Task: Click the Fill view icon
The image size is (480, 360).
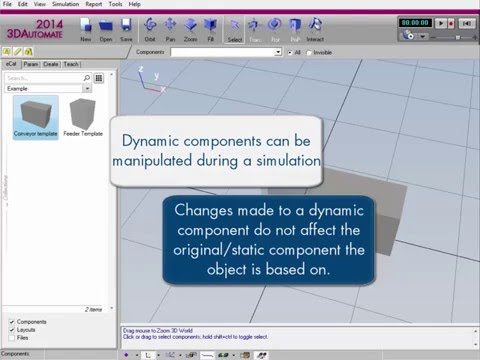Action: 210,25
